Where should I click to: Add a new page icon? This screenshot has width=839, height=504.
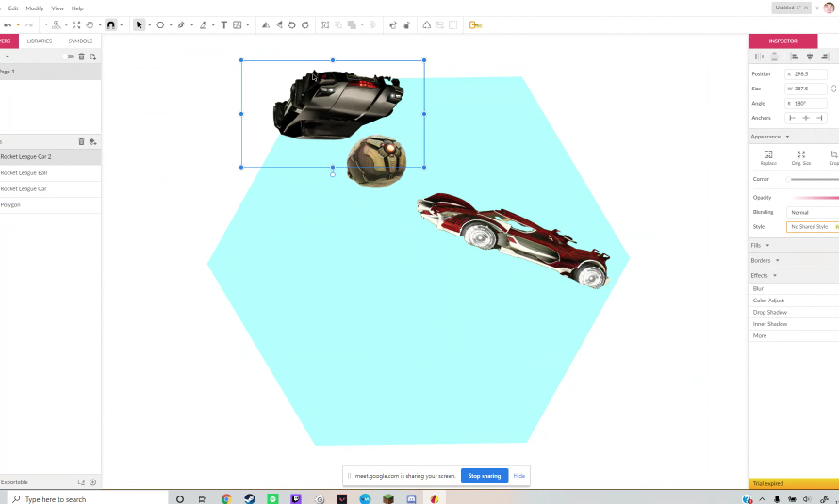pos(93,57)
